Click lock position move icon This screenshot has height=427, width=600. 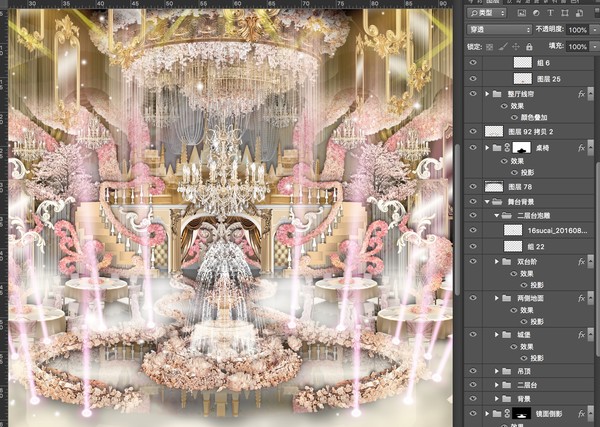[x=516, y=47]
